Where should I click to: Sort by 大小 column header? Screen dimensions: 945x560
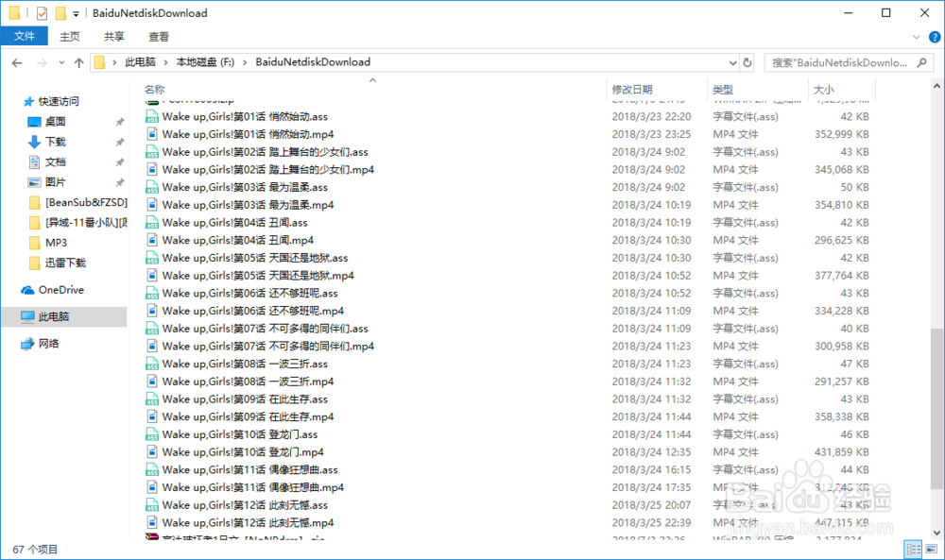(824, 90)
